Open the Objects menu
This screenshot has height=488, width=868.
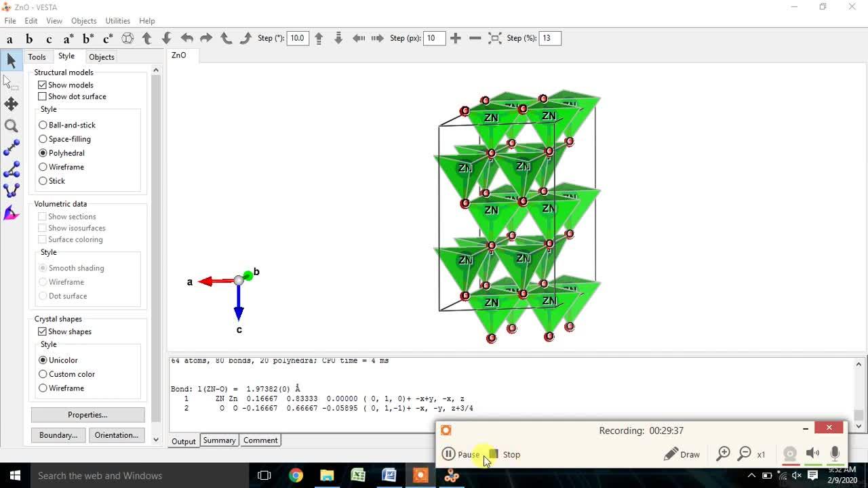point(83,21)
